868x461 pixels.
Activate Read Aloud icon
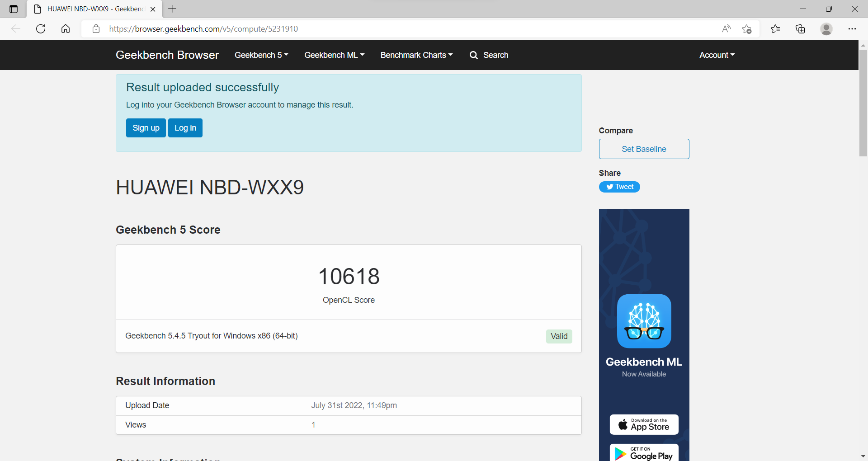click(x=726, y=29)
